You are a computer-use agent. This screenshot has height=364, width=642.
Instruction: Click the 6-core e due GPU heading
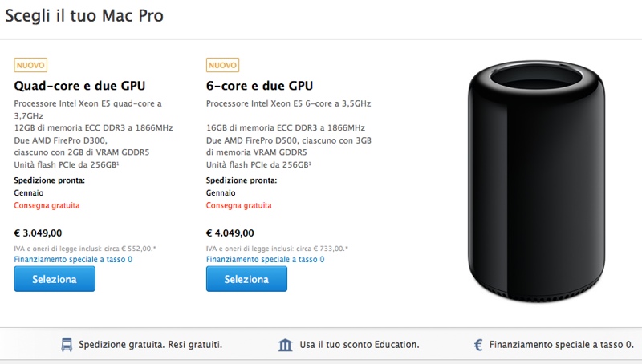[259, 86]
